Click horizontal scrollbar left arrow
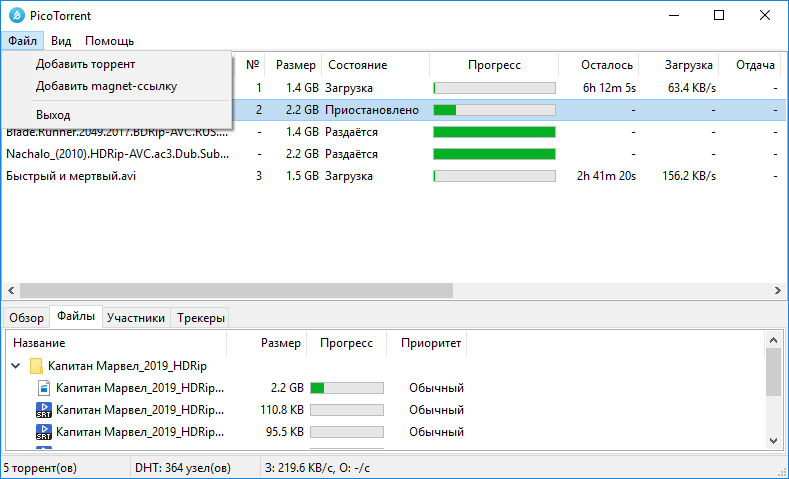 click(11, 290)
